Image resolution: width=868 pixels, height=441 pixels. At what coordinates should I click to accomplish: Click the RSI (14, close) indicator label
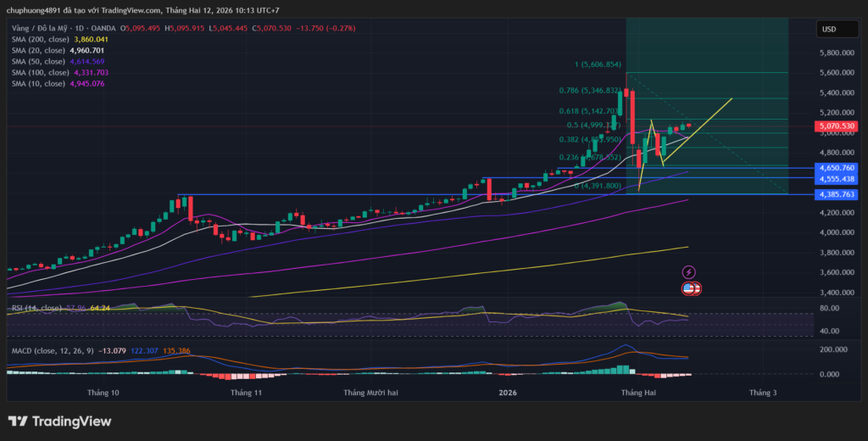tap(36, 308)
